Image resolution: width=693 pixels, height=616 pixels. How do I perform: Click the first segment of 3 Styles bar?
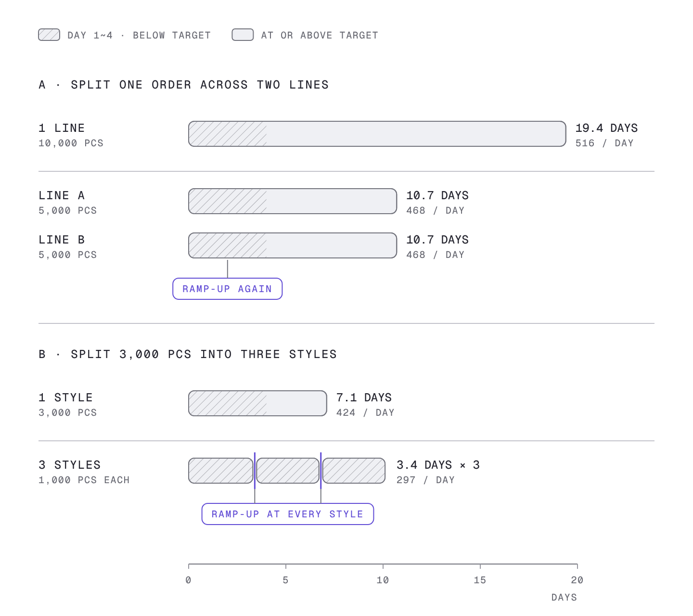click(x=221, y=471)
